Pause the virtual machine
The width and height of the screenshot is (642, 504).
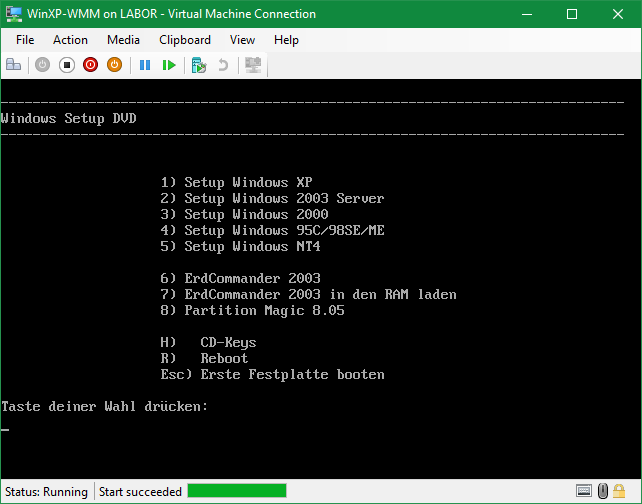coord(145,65)
